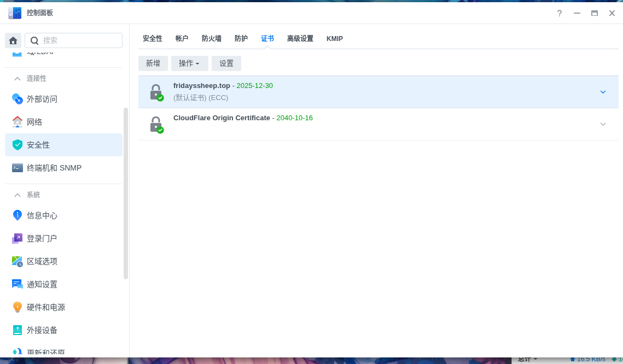Image resolution: width=623 pixels, height=364 pixels.
Task: Open 登录门户 (Login Portal)
Action: tap(42, 238)
